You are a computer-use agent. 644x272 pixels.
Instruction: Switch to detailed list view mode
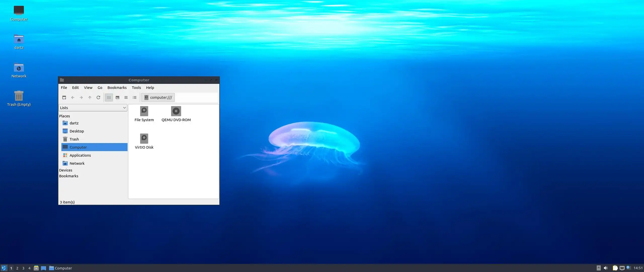(x=135, y=97)
